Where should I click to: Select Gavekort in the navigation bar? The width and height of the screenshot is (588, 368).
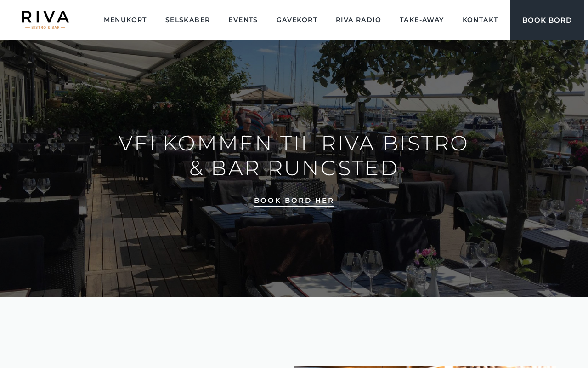(297, 20)
